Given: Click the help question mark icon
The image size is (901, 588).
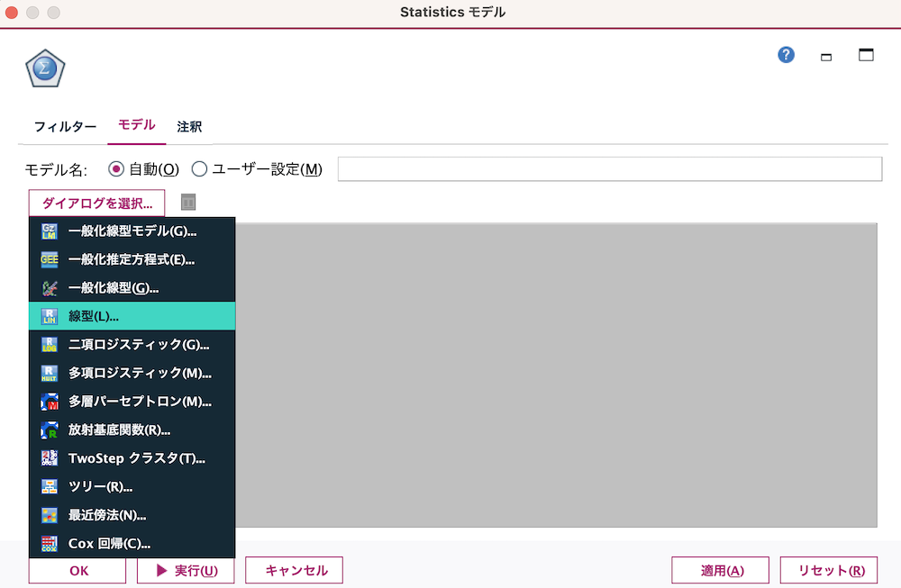Looking at the screenshot, I should (x=786, y=55).
